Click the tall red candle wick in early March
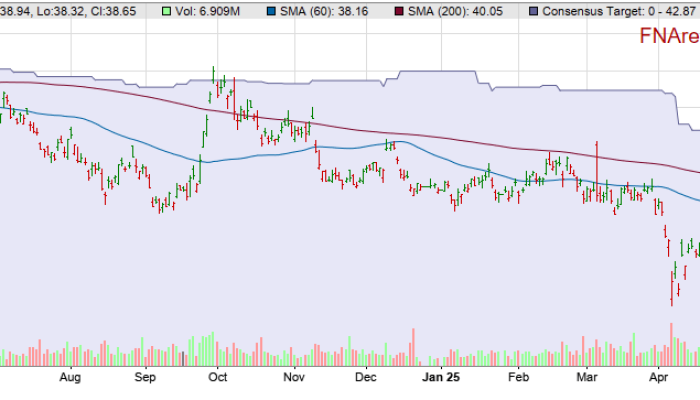Viewport: 700px width, 400px height. coord(596,160)
